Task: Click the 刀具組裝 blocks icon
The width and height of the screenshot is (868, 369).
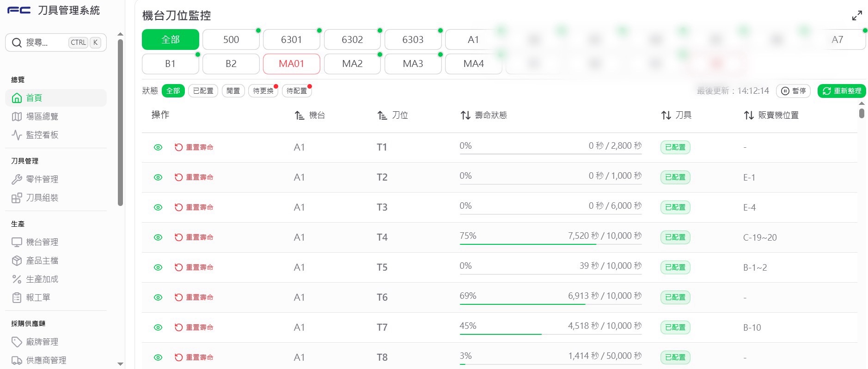Action: pyautogui.click(x=17, y=198)
